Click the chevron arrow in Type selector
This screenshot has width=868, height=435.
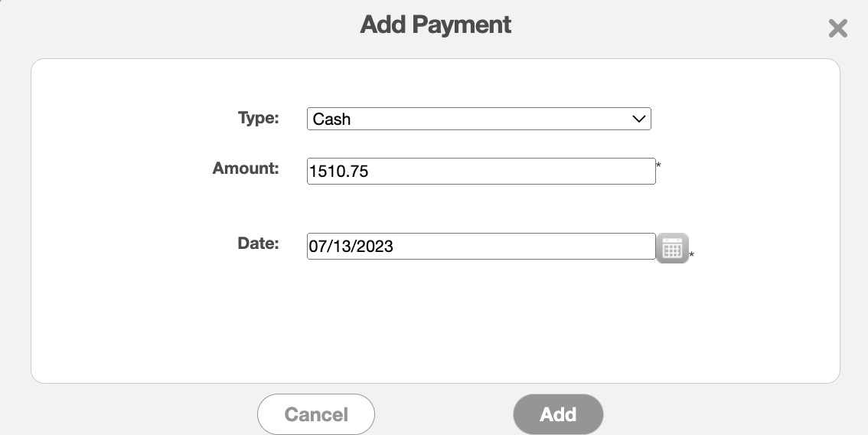[639, 119]
